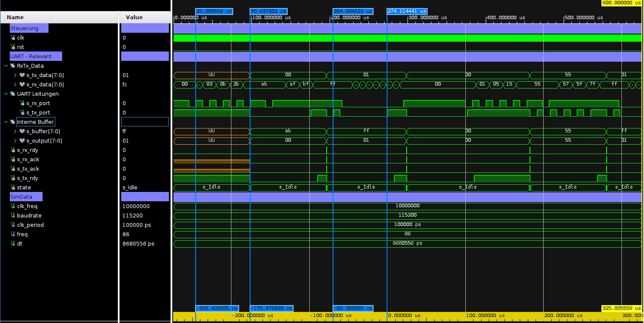This screenshot has width=644, height=323.
Task: Select value s_Idle in the Value column
Action: point(130,188)
